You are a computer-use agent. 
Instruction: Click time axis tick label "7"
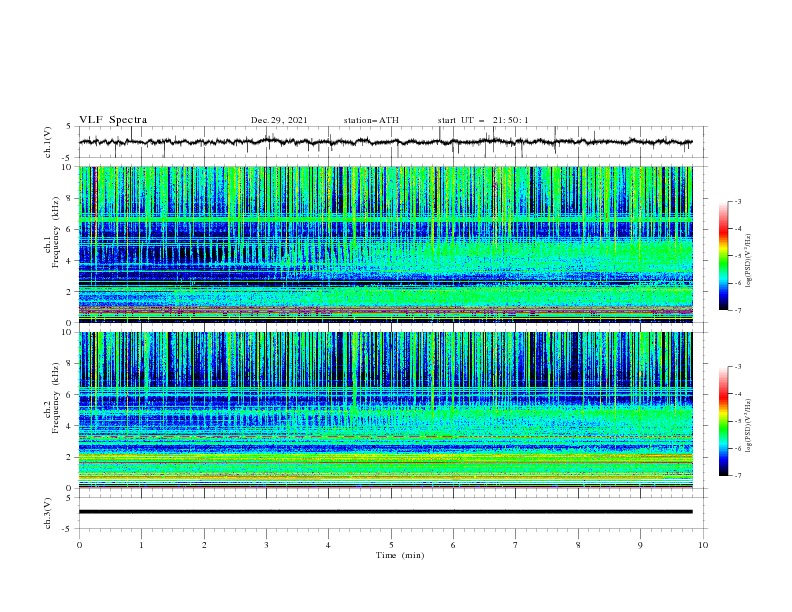click(x=516, y=545)
